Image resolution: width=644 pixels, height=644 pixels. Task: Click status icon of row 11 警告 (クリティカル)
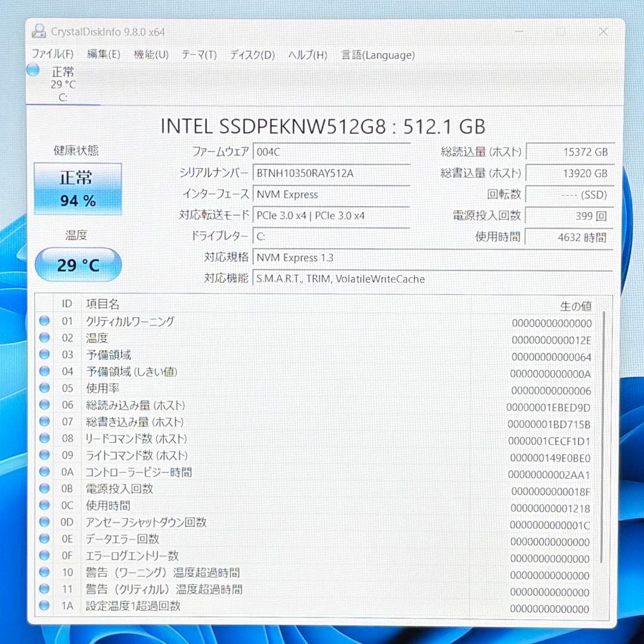click(44, 589)
